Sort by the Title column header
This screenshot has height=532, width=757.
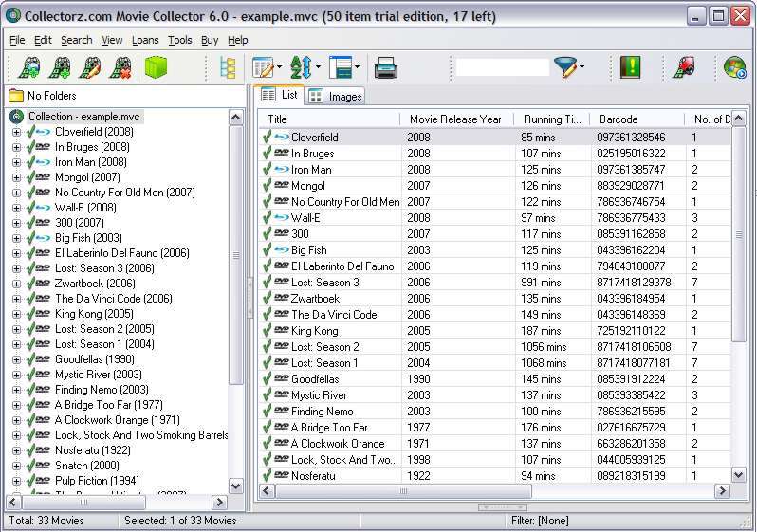tap(330, 119)
